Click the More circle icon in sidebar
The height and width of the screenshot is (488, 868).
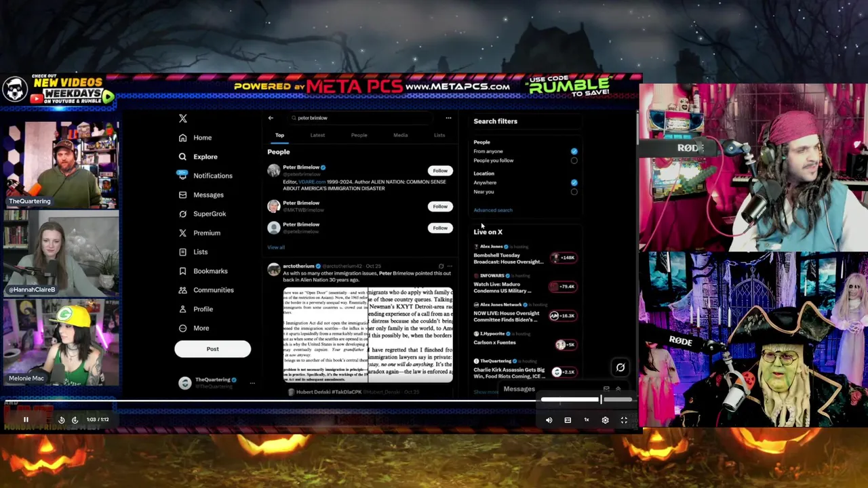pyautogui.click(x=182, y=327)
